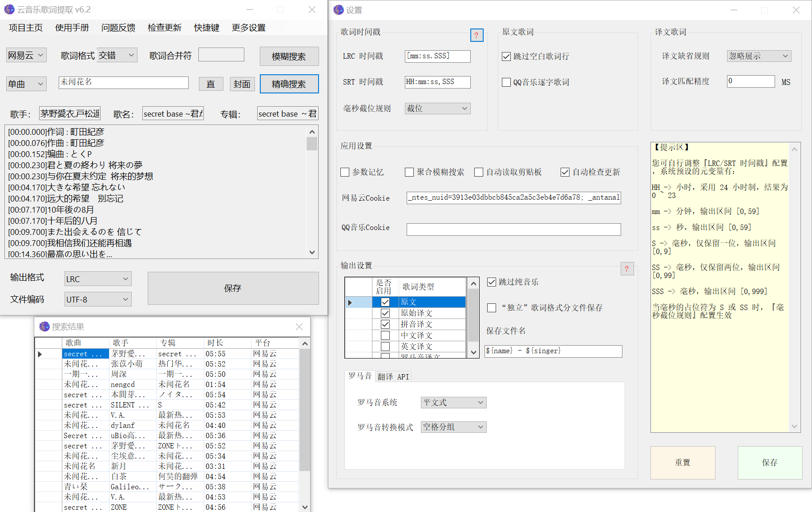The height and width of the screenshot is (512, 812).
Task: Click the 时长 column header in results
Action: pos(228,343)
